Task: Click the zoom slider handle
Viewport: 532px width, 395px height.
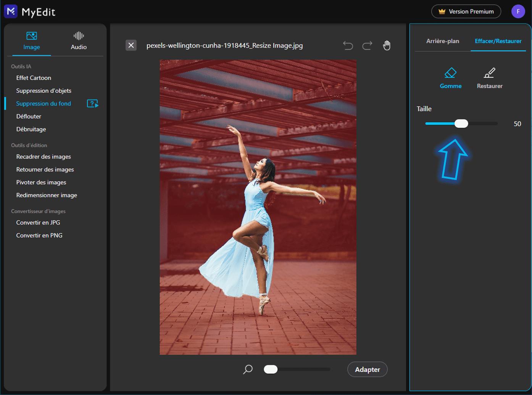Action: 271,369
